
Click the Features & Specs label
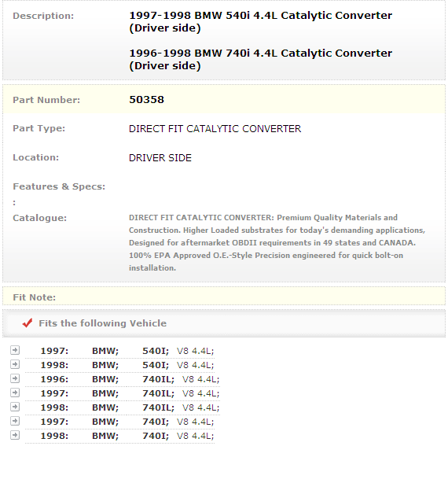(59, 186)
